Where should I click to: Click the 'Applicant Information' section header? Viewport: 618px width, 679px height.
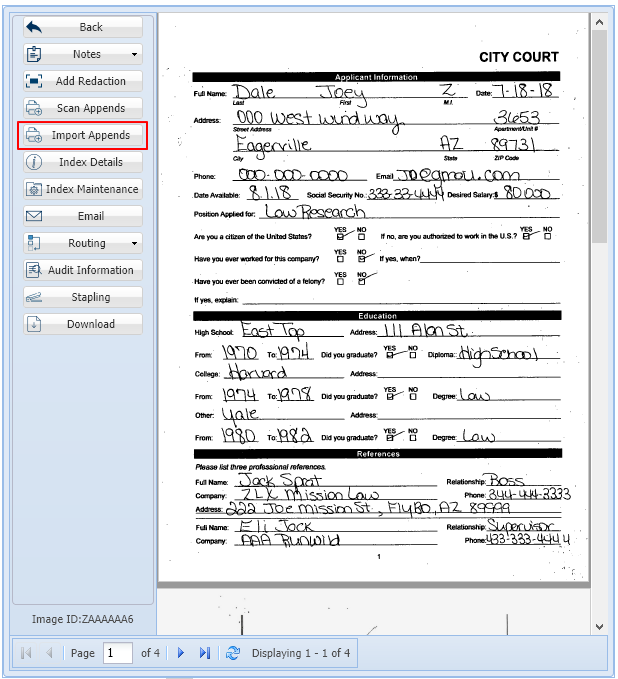[x=376, y=77]
